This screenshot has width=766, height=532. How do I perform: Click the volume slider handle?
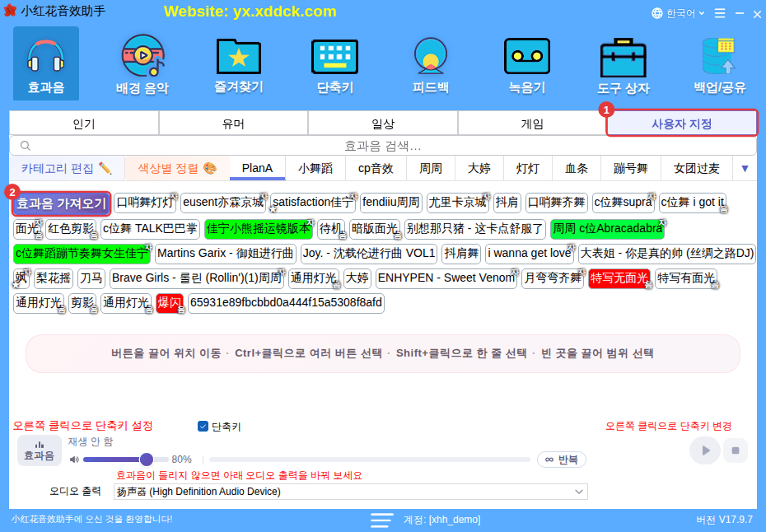pos(146,460)
